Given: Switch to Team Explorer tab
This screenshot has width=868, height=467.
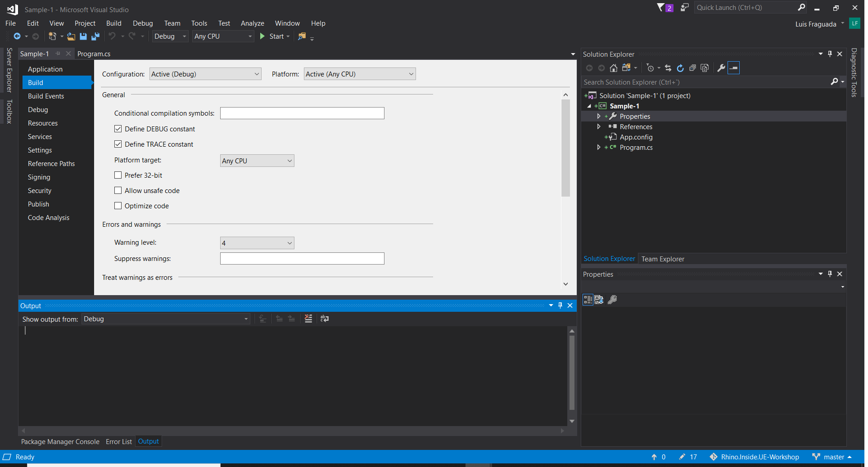Looking at the screenshot, I should [x=663, y=259].
